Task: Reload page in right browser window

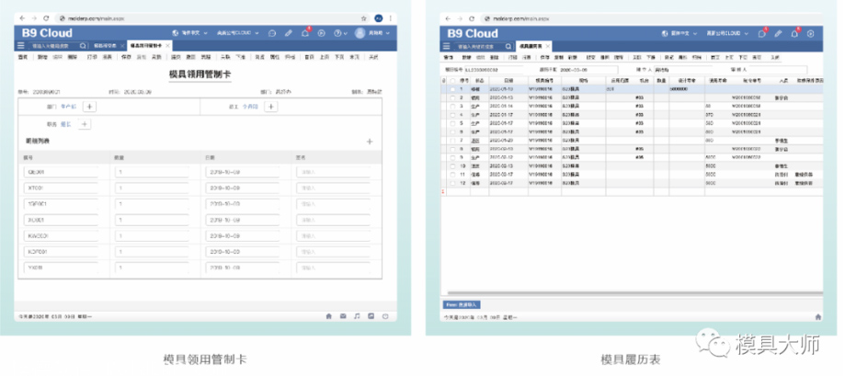Action: tap(471, 17)
